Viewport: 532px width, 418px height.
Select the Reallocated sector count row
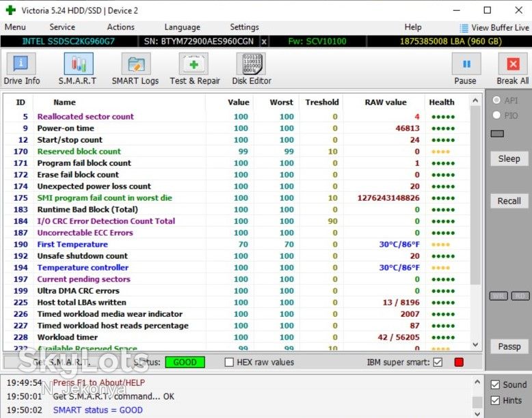tap(237, 117)
